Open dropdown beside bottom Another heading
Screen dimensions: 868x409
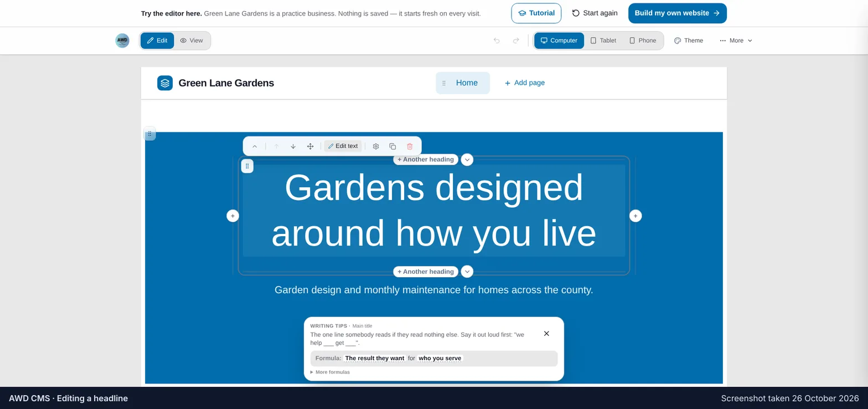pos(467,272)
